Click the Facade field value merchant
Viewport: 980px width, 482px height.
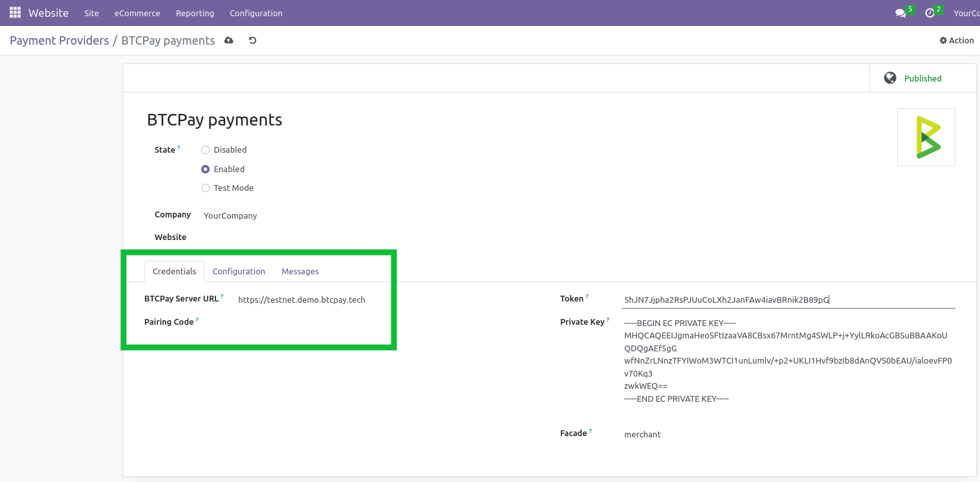[642, 435]
